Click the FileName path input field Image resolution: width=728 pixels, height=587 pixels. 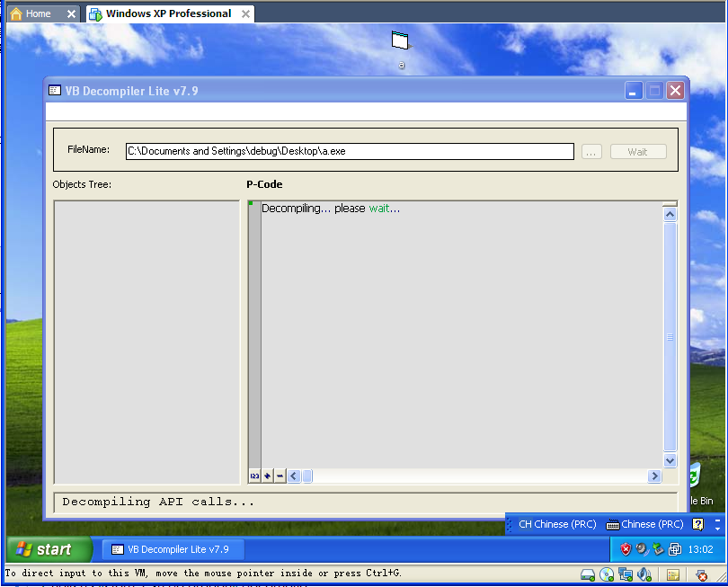[x=350, y=151]
